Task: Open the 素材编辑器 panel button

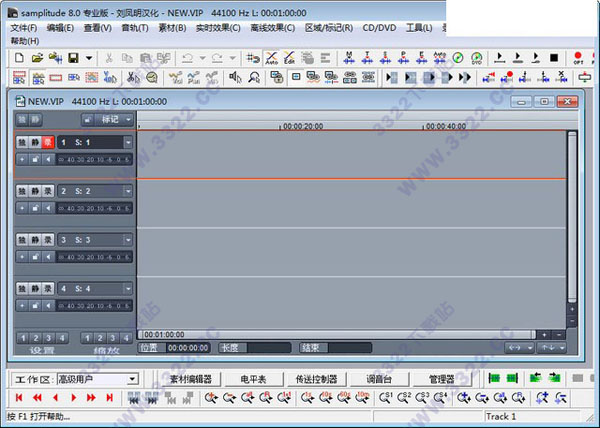Action: point(191,379)
